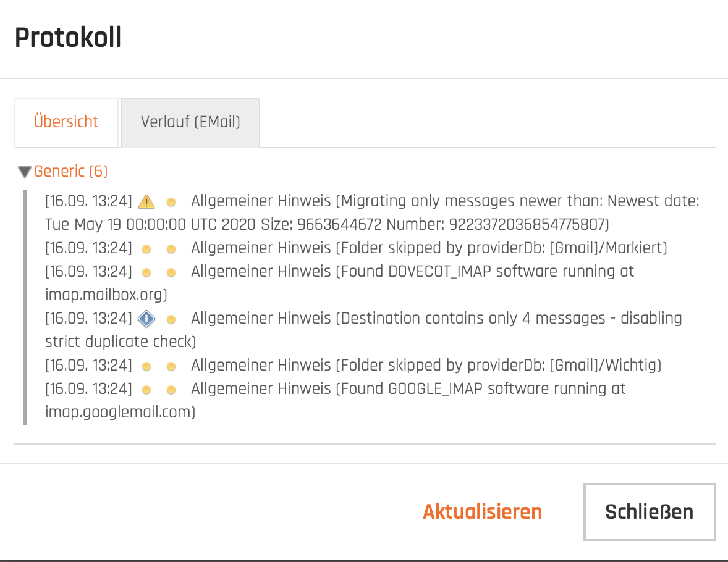Viewport: 728px width, 562px height.
Task: Click first yellow dot on the [Gmail]/Wichtig entry
Action: (x=146, y=367)
